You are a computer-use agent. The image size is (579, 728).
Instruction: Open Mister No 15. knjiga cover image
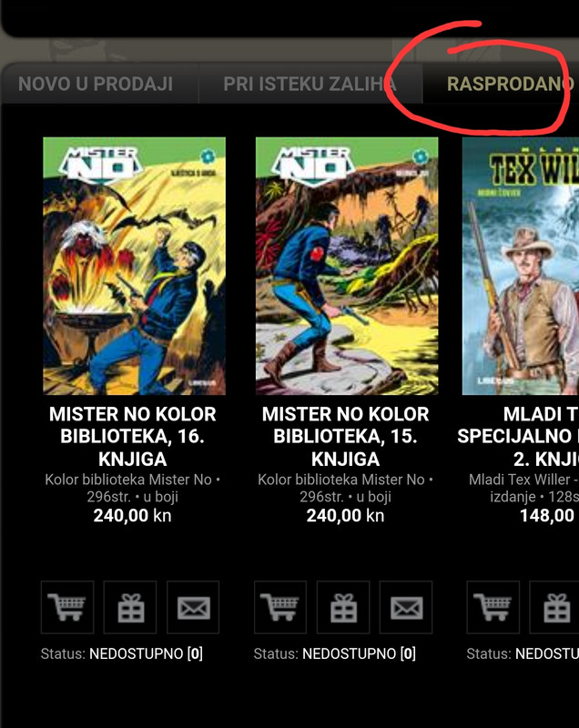[347, 266]
